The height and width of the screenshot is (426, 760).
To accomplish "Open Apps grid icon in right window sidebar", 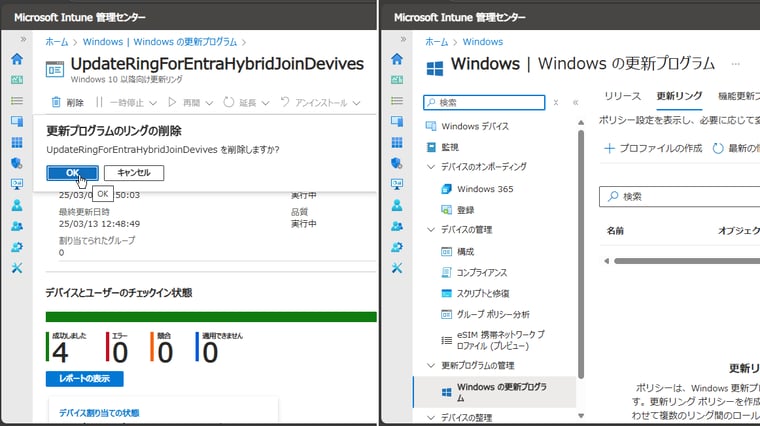I will [x=397, y=142].
